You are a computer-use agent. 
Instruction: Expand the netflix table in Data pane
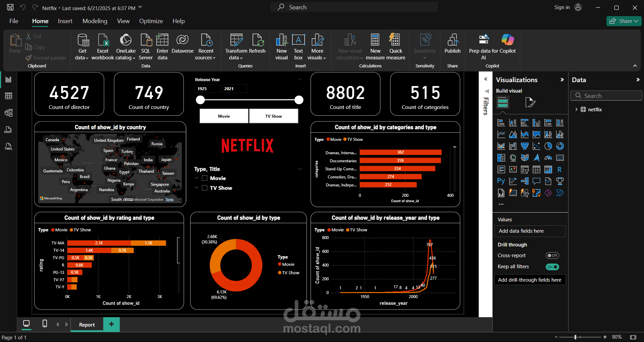pos(576,109)
